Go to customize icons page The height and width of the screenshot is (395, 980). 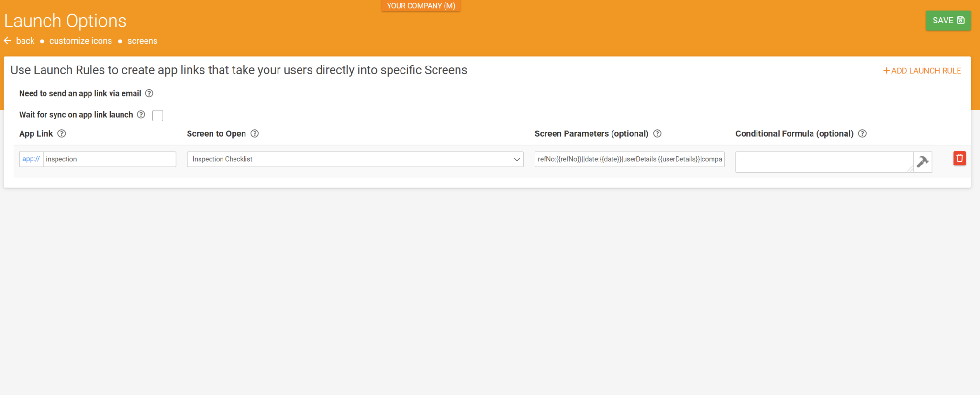(x=80, y=41)
